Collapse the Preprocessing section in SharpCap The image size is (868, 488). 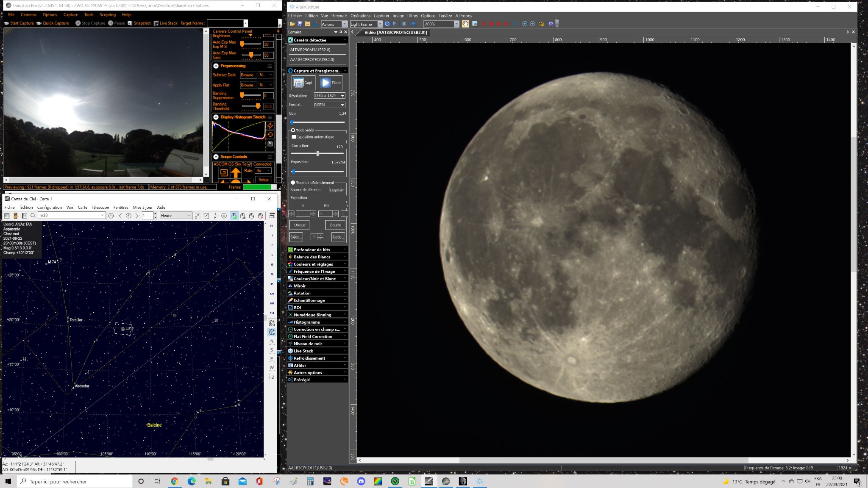(x=216, y=66)
